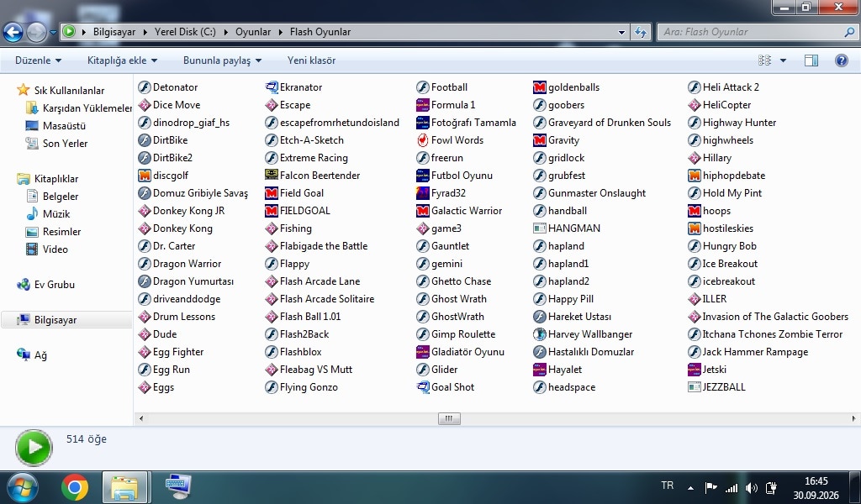Open the recent pages dropdown arrow

[x=53, y=33]
